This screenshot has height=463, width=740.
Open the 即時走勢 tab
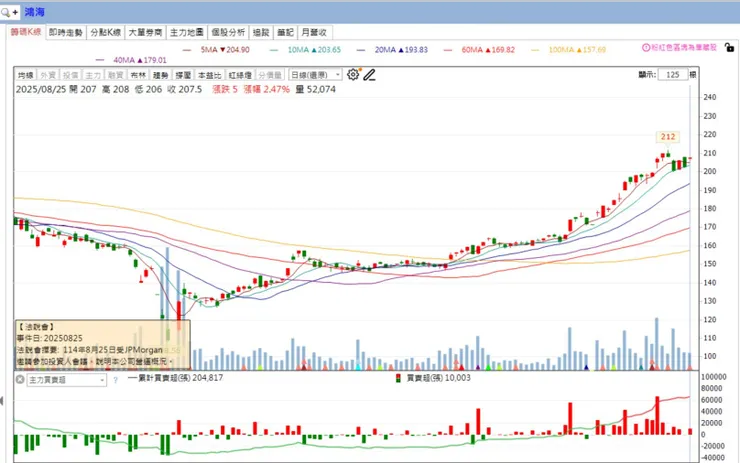click(x=66, y=32)
